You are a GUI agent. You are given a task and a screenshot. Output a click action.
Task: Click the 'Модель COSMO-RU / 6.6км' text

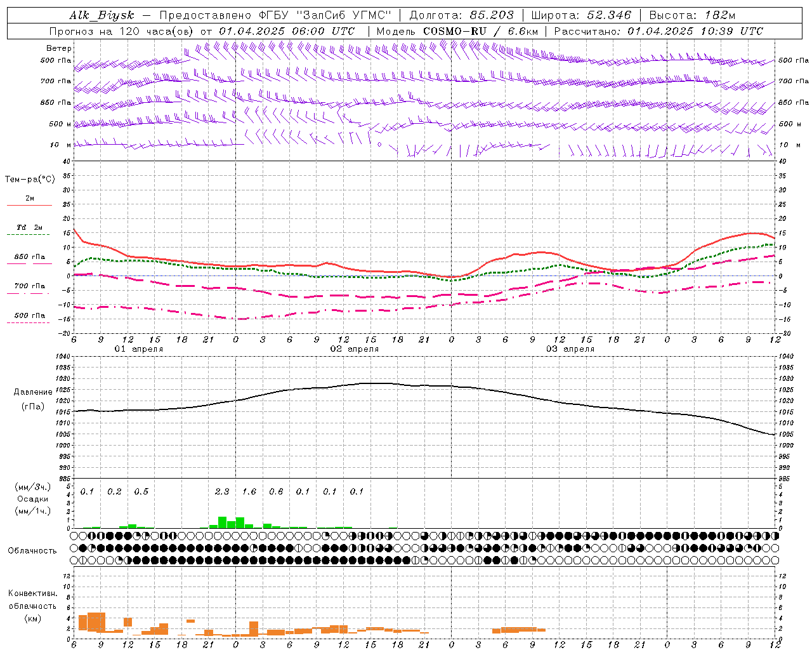(x=457, y=31)
